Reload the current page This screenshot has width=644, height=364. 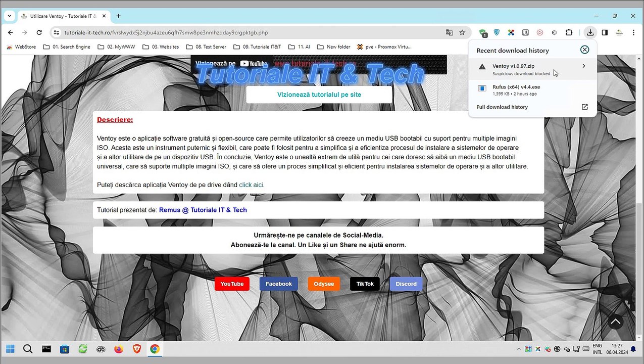pyautogui.click(x=39, y=32)
